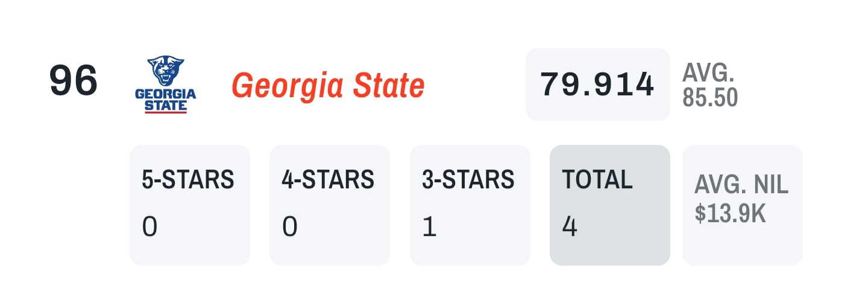Click the $13.9K NIL value
This screenshot has height=306, width=868.
(730, 214)
